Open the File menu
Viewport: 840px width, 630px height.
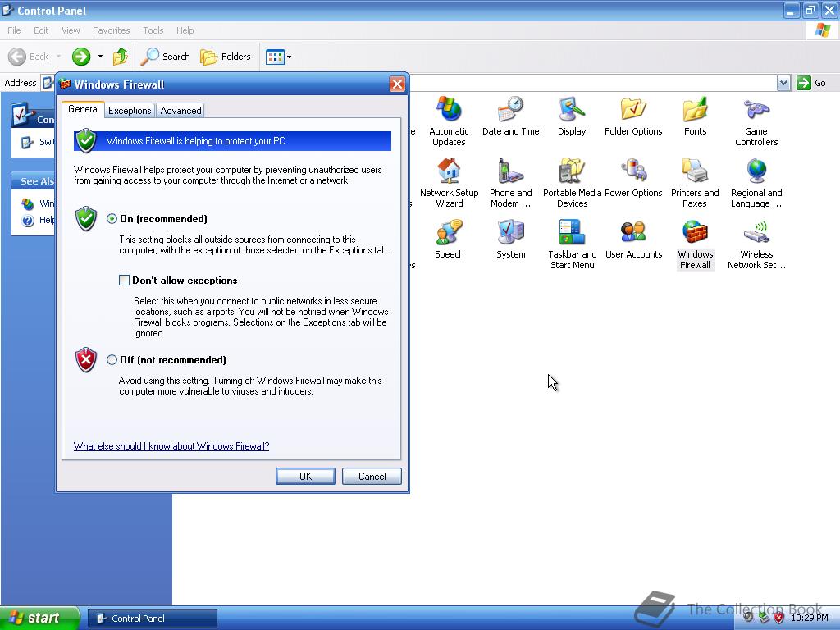point(15,30)
